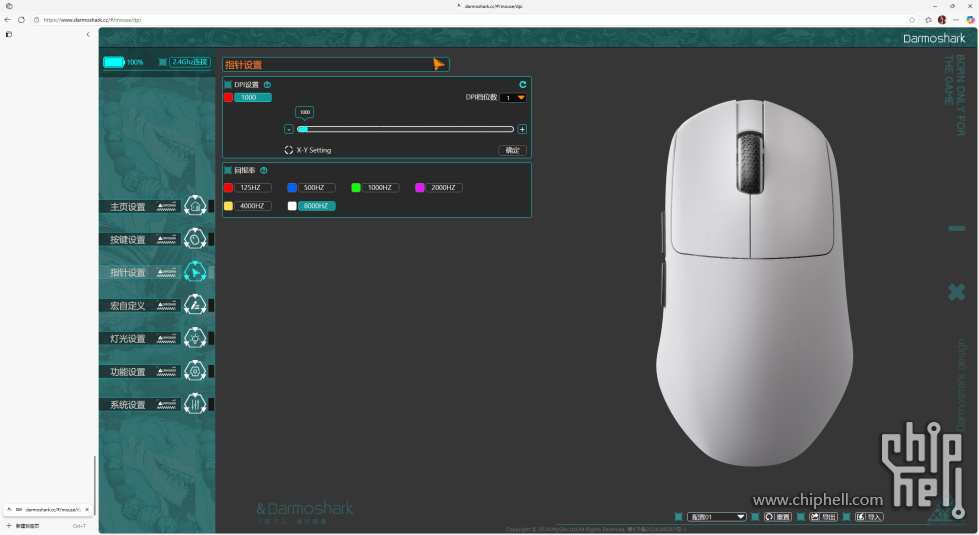The width and height of the screenshot is (979, 535).
Task: Click the browser address bar
Action: pyautogui.click(x=468, y=20)
